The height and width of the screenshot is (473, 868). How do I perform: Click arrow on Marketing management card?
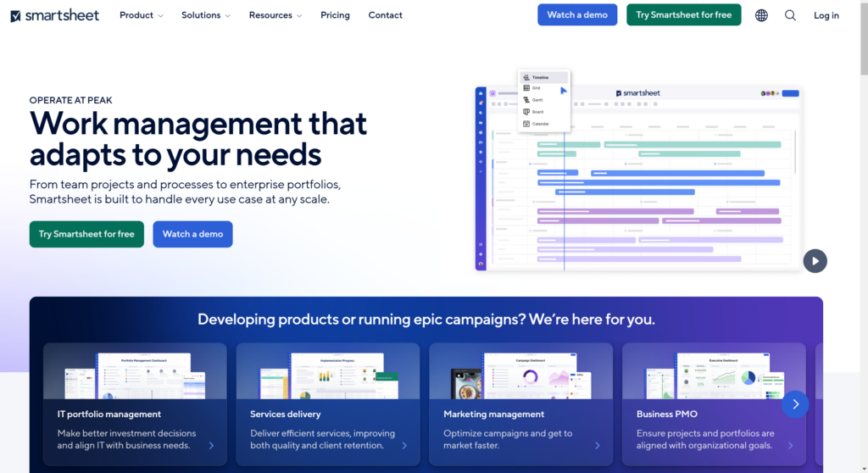point(598,445)
